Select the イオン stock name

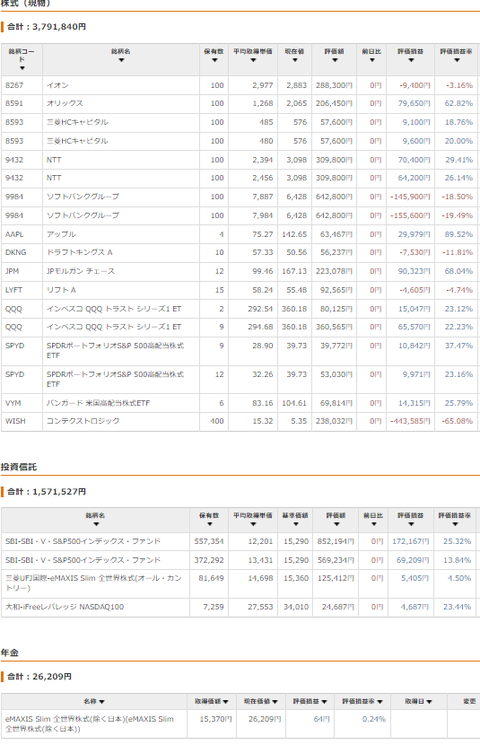(58, 85)
